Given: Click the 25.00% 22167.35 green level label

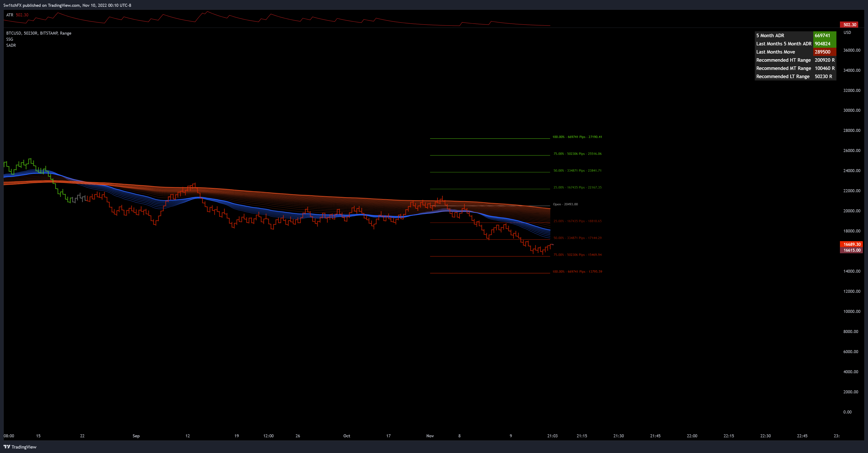Looking at the screenshot, I should (577, 187).
